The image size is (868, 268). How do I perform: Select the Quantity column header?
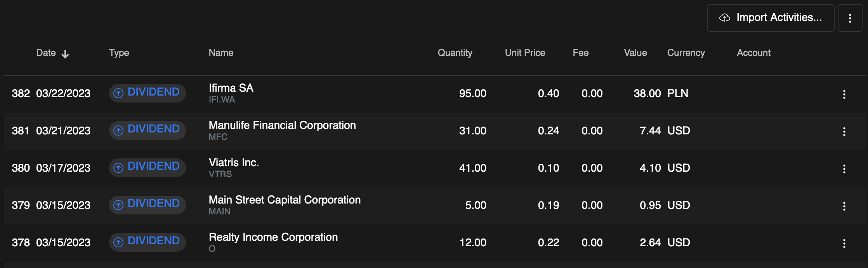point(455,53)
